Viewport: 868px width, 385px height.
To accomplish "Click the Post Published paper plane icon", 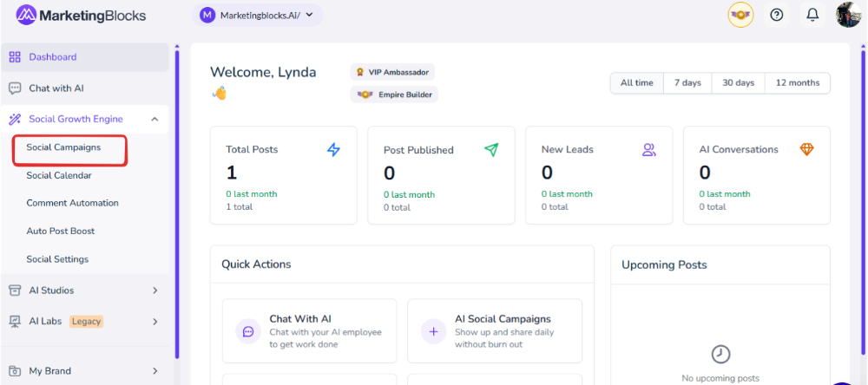I will coord(491,149).
